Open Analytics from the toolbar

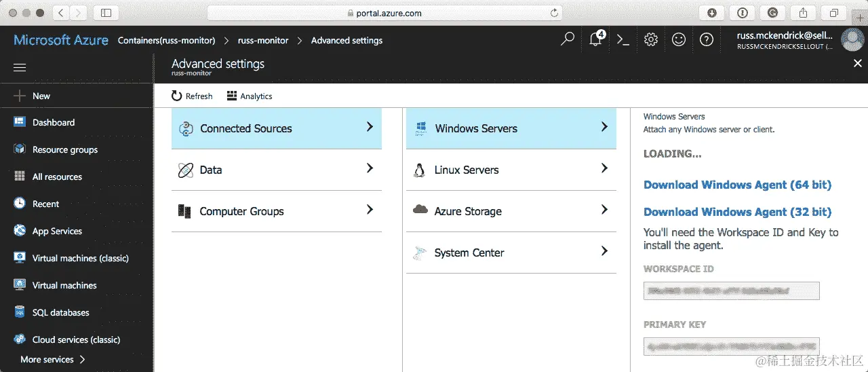click(x=250, y=96)
